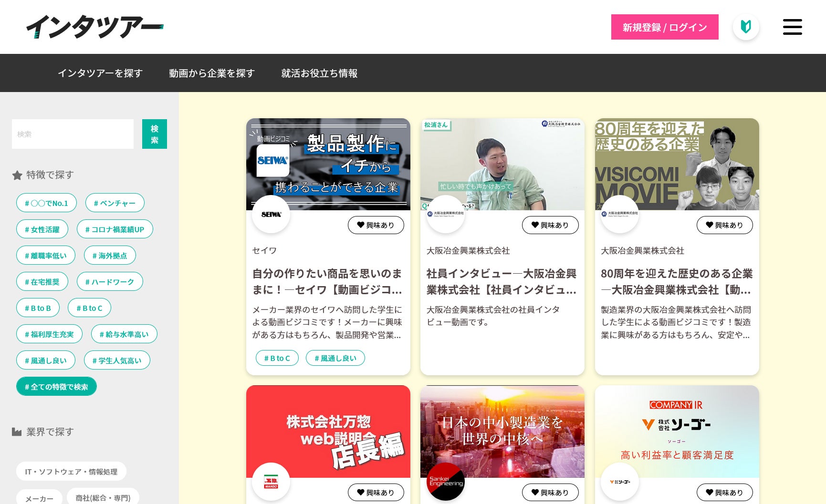Select the ○○でNo.1 feature tag
The image size is (826, 504).
click(x=46, y=203)
